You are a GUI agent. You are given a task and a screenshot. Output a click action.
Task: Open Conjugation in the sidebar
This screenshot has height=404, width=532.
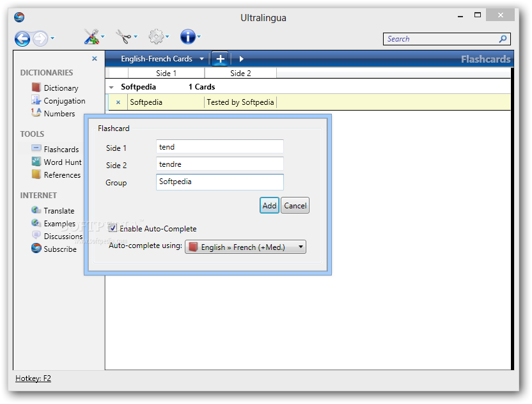pyautogui.click(x=58, y=101)
